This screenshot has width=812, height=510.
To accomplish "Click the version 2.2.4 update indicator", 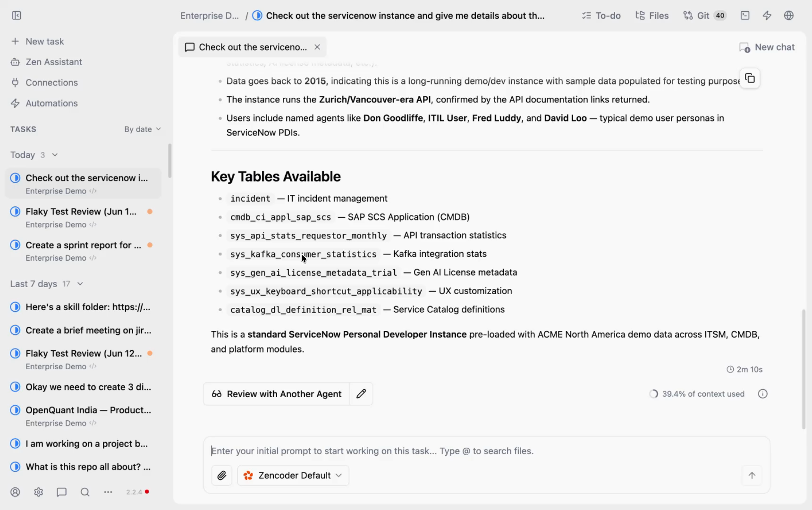I will click(x=137, y=492).
